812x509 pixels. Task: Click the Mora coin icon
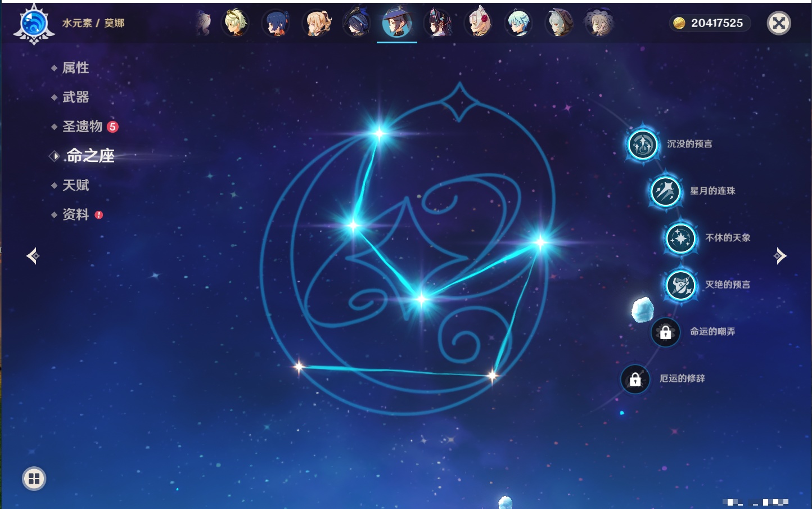click(x=679, y=23)
